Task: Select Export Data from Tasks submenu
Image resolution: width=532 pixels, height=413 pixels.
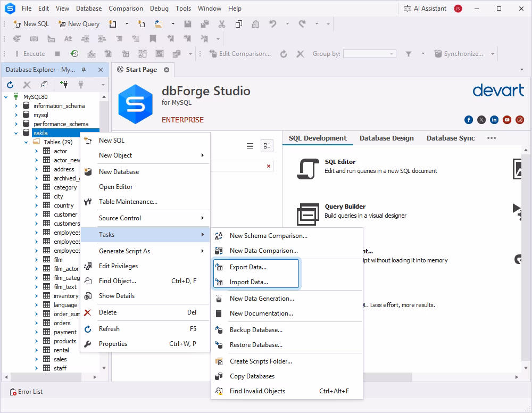Action: 256,267
